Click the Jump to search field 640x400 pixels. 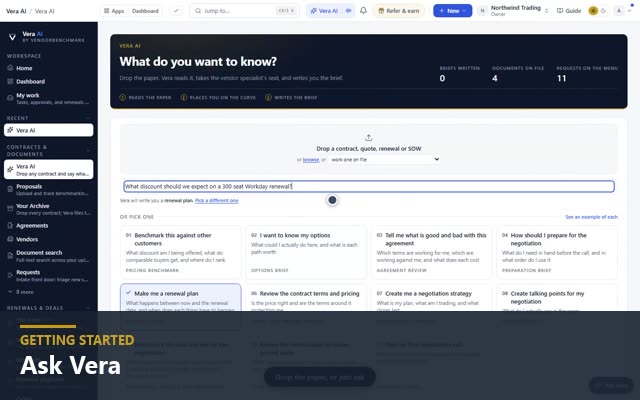(x=244, y=11)
